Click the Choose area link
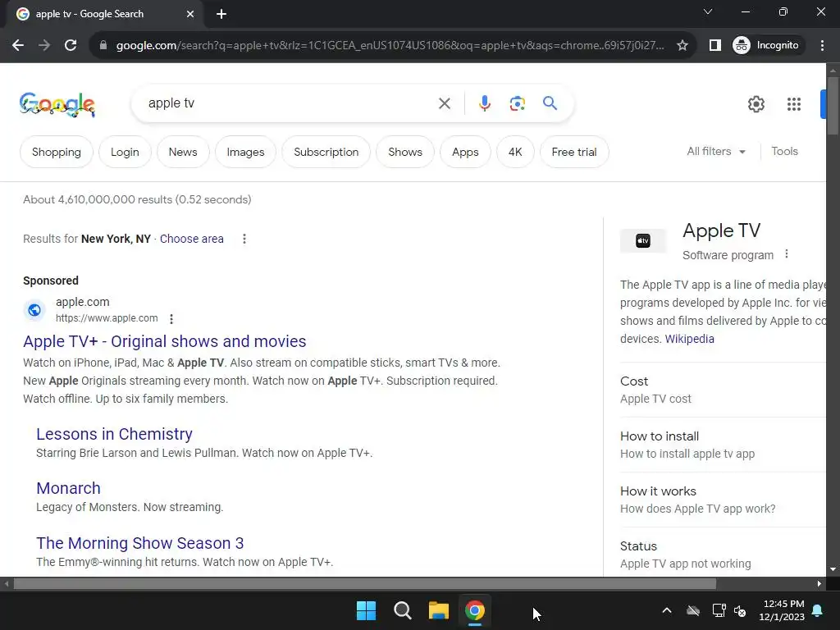This screenshot has height=630, width=840. [x=191, y=239]
